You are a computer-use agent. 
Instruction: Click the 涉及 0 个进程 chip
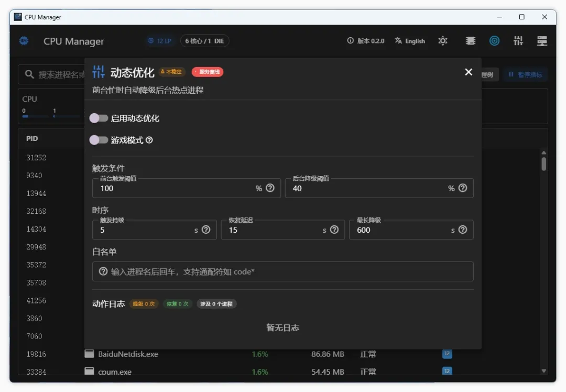tap(216, 304)
